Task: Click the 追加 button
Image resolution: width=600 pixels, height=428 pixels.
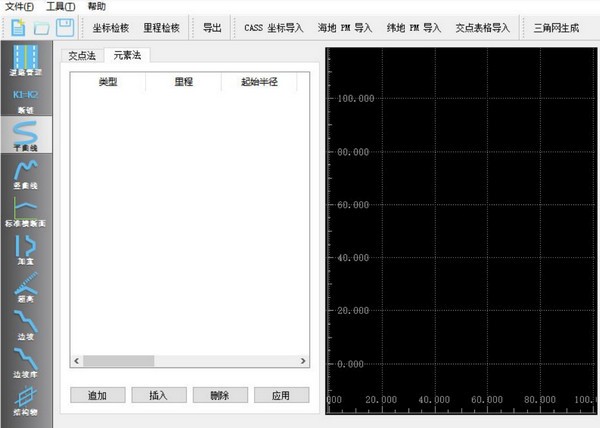Action: [98, 395]
